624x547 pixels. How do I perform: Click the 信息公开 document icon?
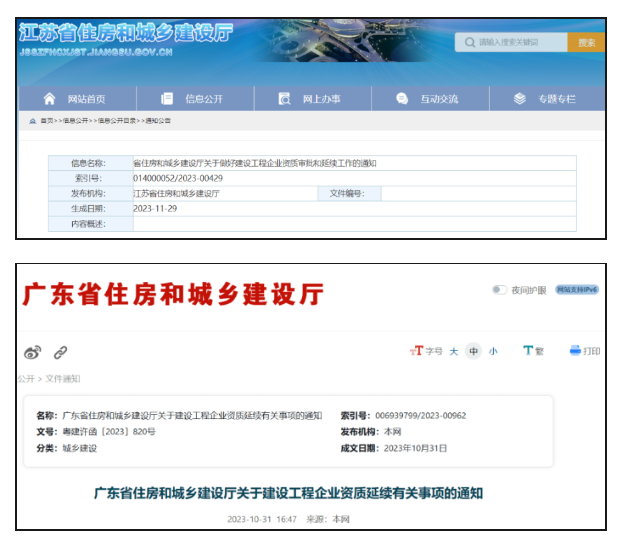click(167, 98)
